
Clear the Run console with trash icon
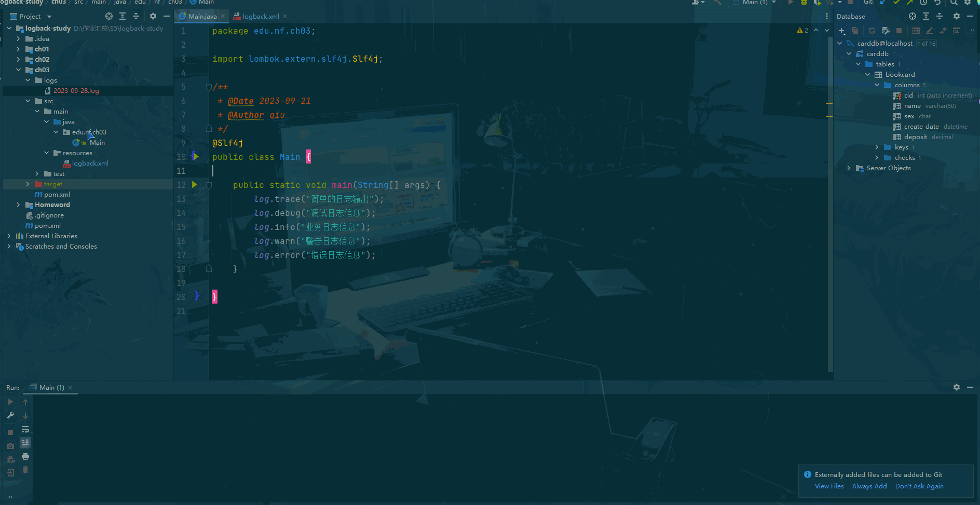[x=25, y=469]
